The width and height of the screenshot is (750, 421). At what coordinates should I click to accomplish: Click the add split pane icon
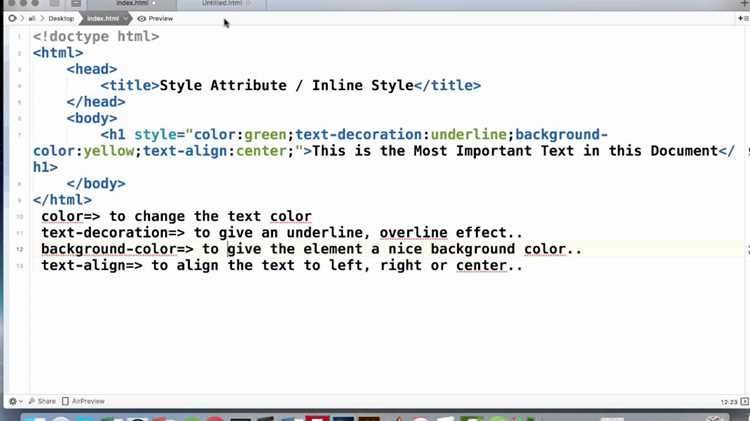coord(743,19)
